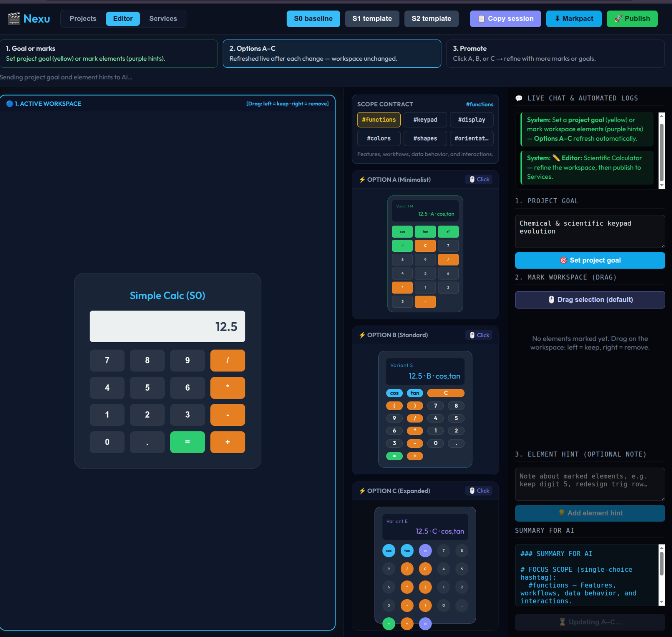Switch to the Editor tab
672x637 pixels.
pyautogui.click(x=123, y=19)
